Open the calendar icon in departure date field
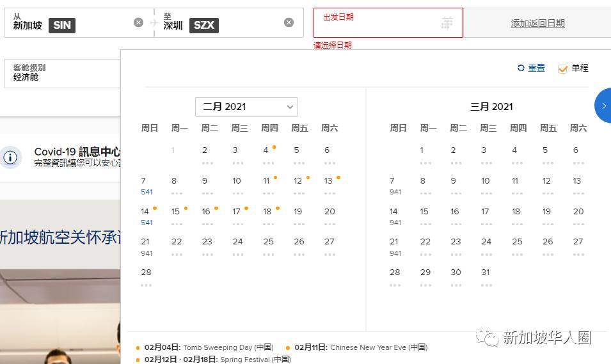611x364 pixels. tap(447, 22)
